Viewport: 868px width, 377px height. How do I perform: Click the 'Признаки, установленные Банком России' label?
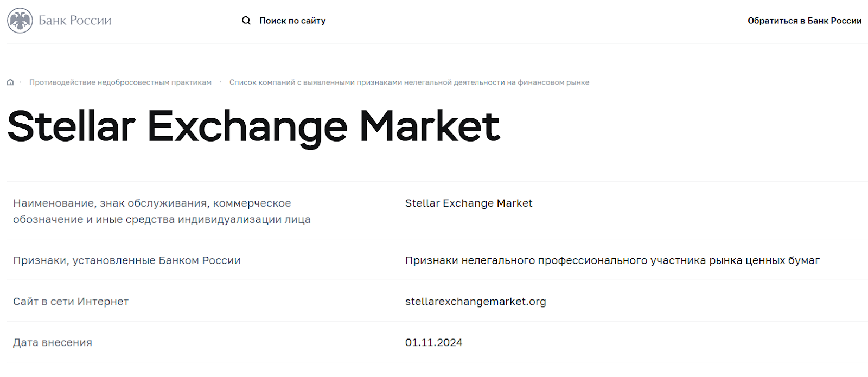pyautogui.click(x=126, y=260)
